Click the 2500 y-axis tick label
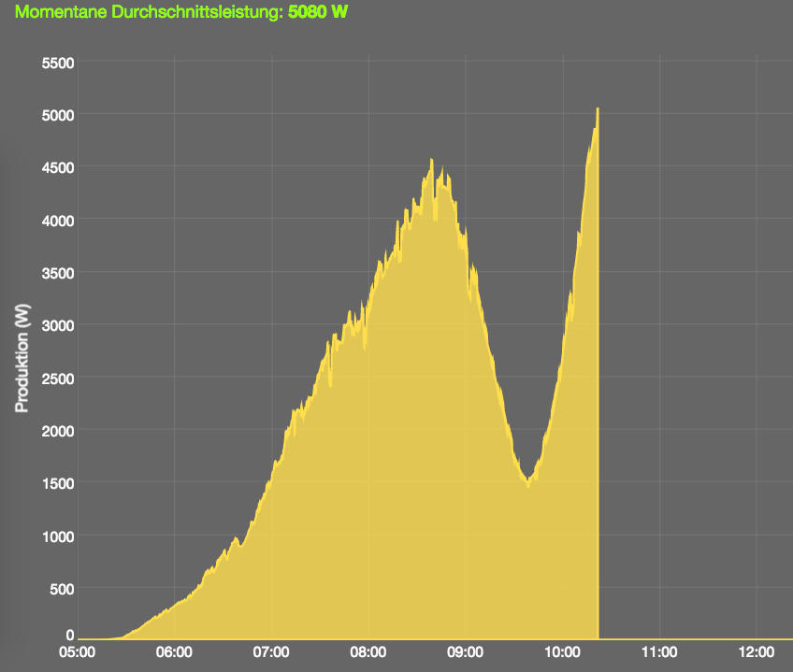 (58, 379)
